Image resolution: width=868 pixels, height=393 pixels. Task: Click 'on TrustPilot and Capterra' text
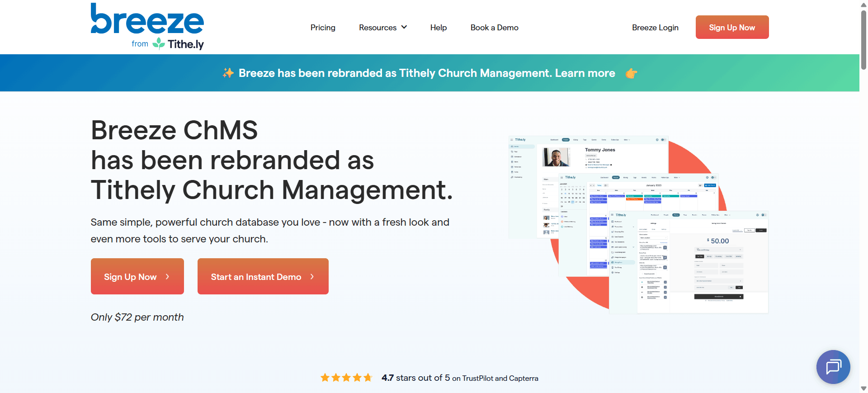[495, 378]
